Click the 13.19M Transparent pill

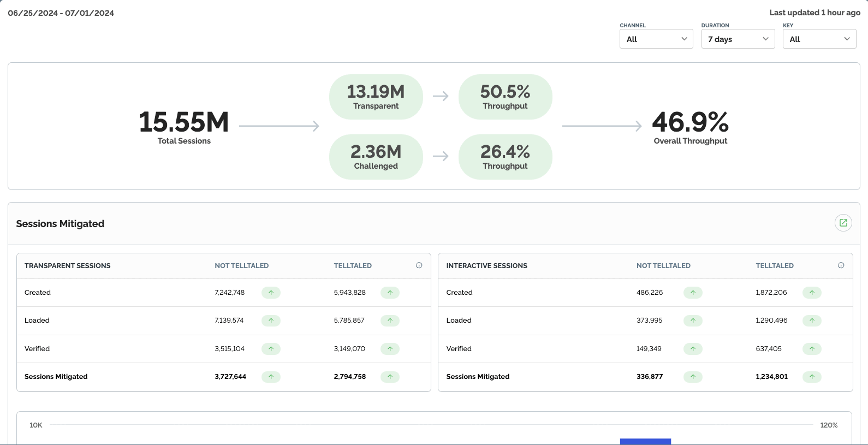click(376, 97)
